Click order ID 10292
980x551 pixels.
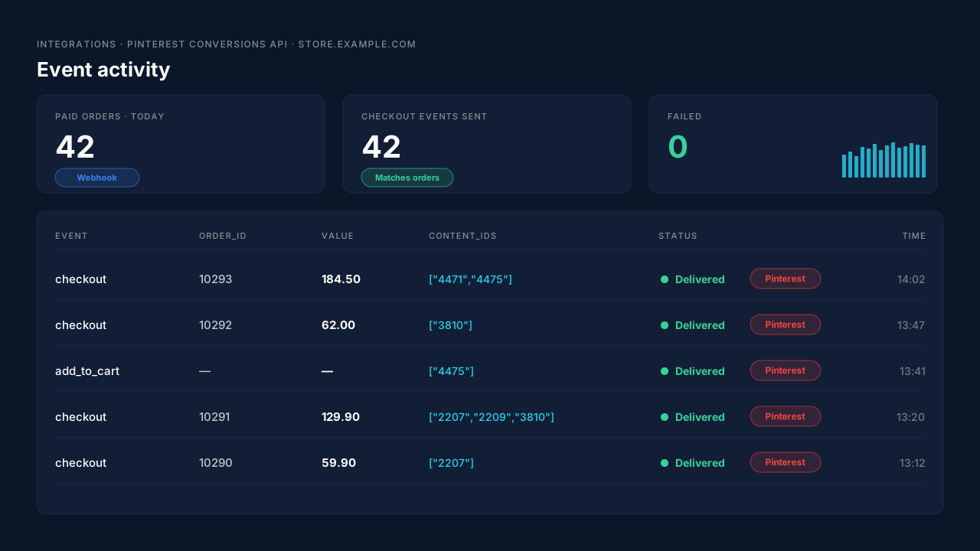(x=215, y=325)
